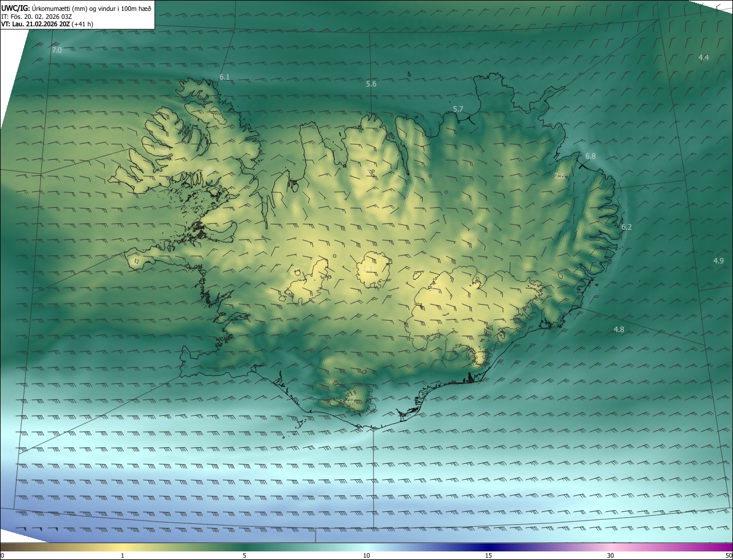Click the 4.9 value label

coord(719,261)
